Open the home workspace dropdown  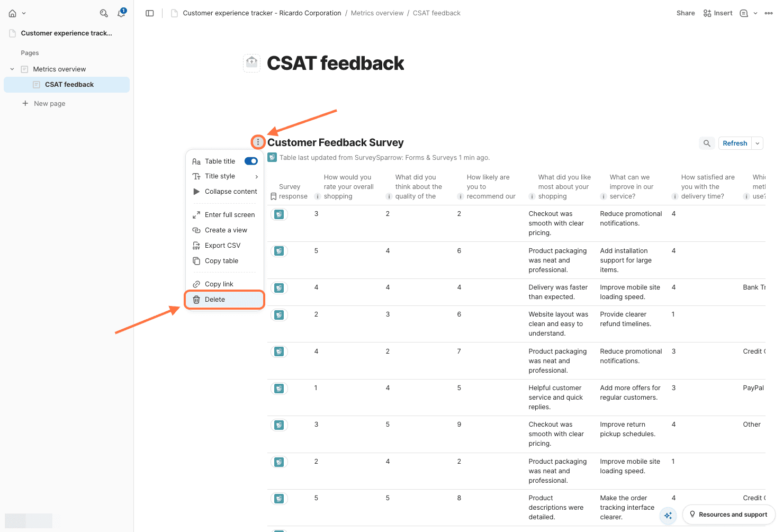pyautogui.click(x=17, y=13)
